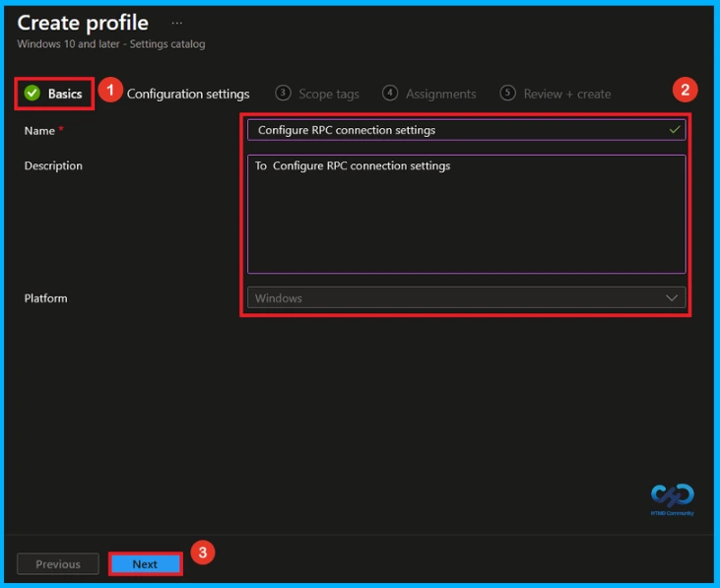Go to Scope tags step

click(317, 95)
